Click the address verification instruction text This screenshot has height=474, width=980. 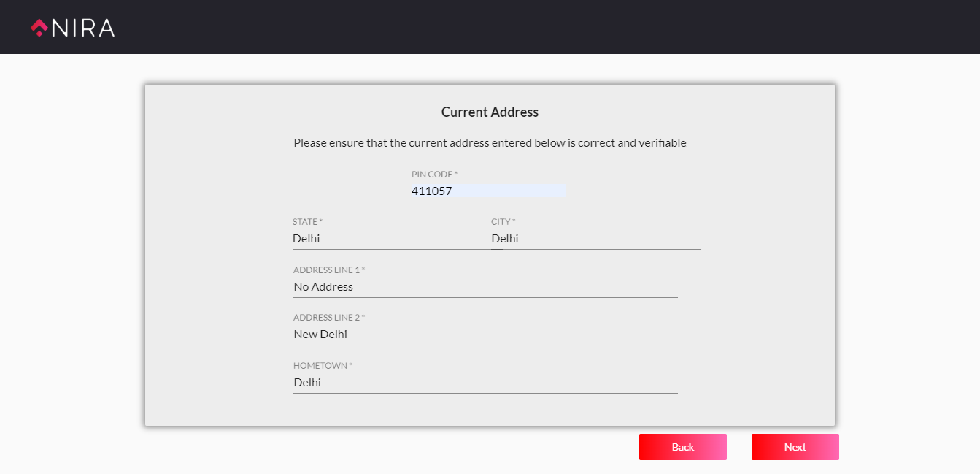click(x=490, y=143)
